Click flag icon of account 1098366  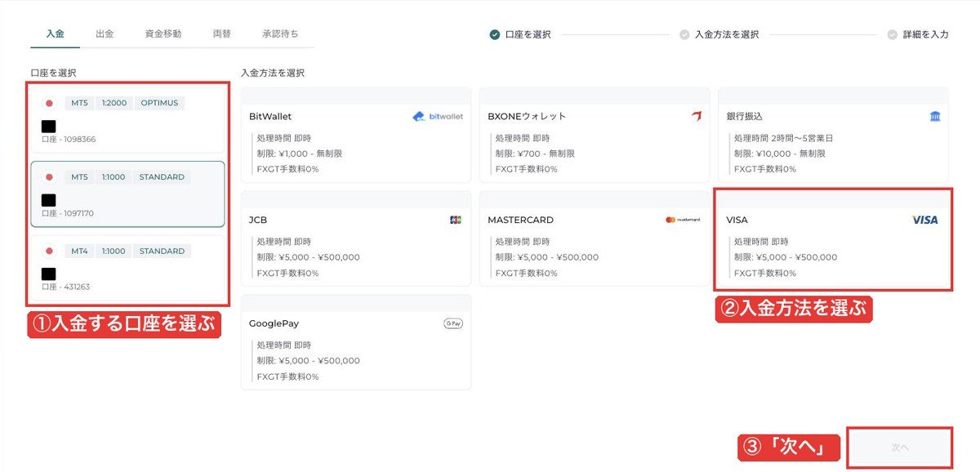click(x=49, y=103)
